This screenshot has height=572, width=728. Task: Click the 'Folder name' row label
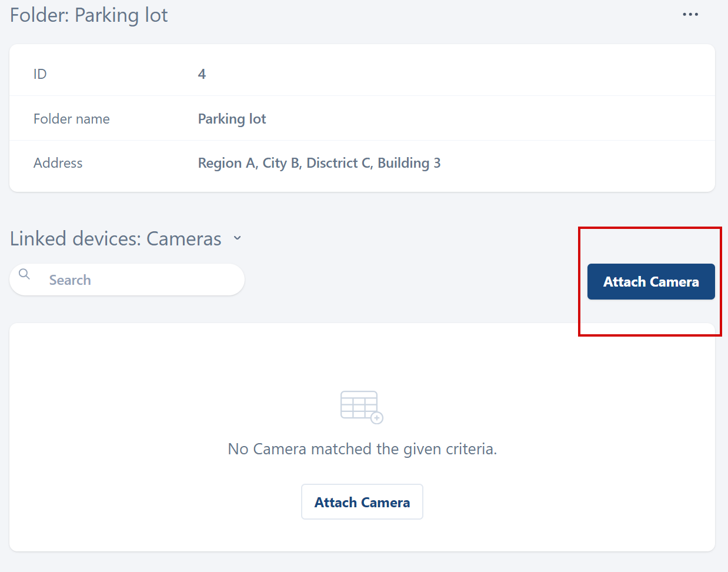pos(71,119)
